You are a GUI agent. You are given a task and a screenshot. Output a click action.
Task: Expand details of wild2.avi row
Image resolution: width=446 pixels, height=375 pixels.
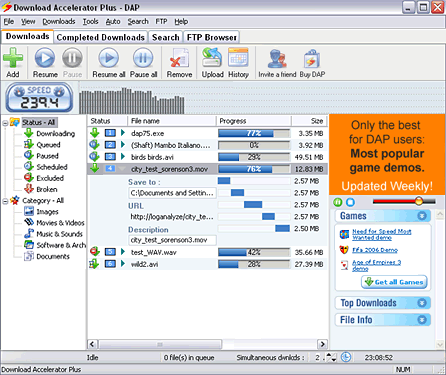tap(123, 264)
